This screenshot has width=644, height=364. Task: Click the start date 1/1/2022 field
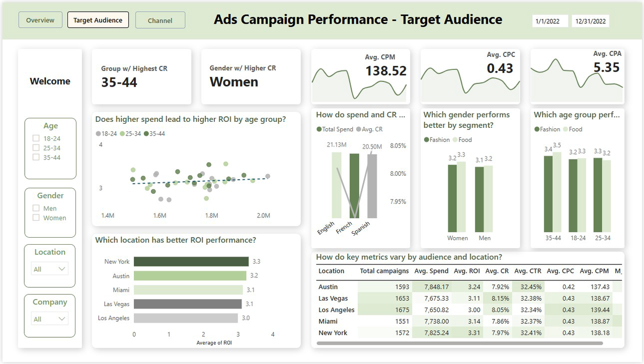pos(549,21)
